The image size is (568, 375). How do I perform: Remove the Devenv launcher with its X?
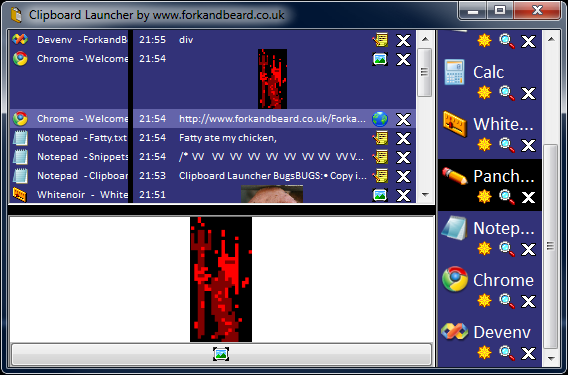click(529, 353)
